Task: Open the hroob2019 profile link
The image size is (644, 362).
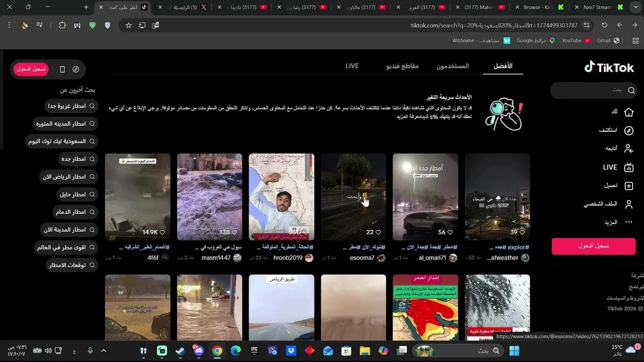Action: 288,258
